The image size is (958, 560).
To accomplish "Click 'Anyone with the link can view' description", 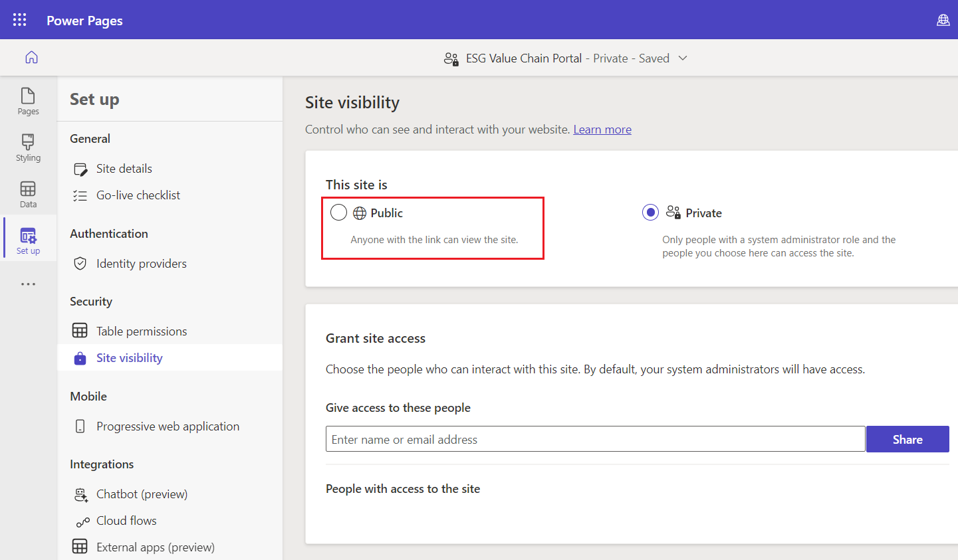I will (x=434, y=240).
